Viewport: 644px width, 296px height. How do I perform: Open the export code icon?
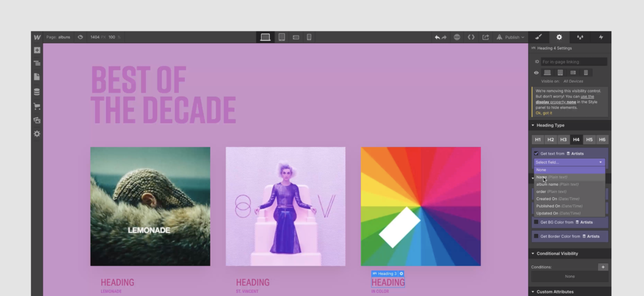click(471, 37)
